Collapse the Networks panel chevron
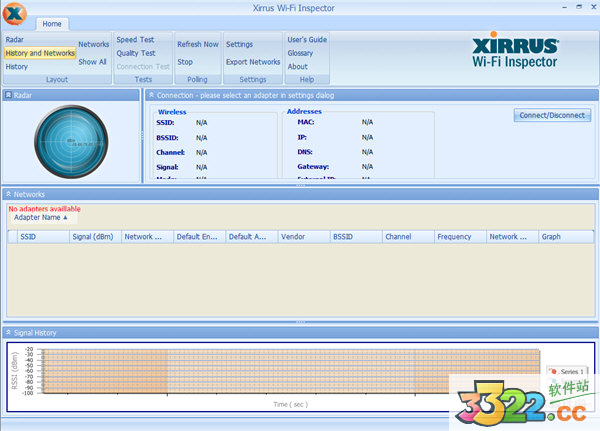This screenshot has width=600, height=431. (x=9, y=194)
